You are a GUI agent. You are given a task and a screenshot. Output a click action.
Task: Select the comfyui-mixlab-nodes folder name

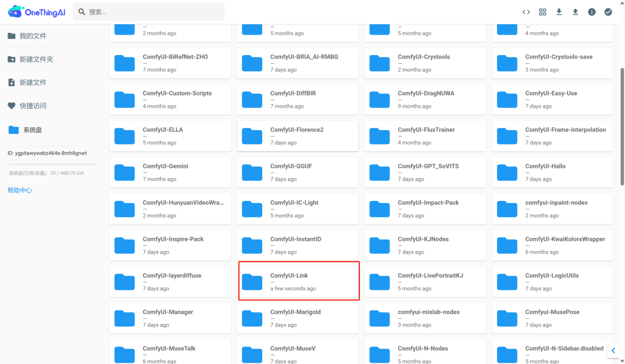point(428,312)
